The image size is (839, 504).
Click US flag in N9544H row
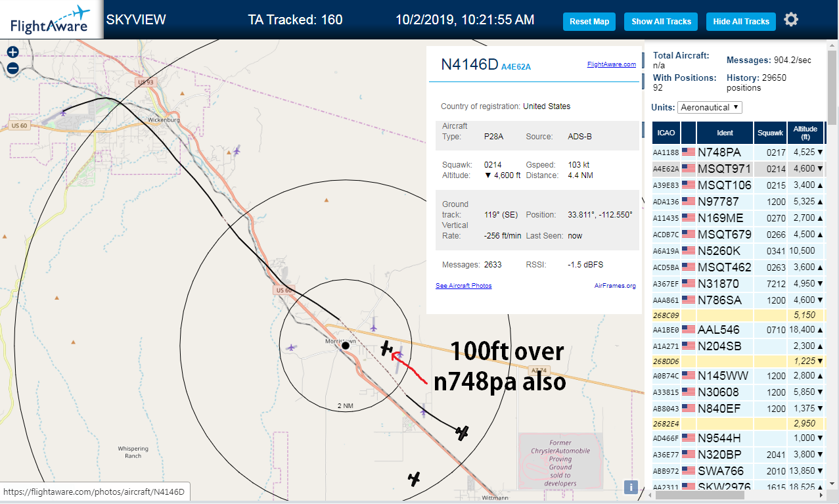pos(688,438)
